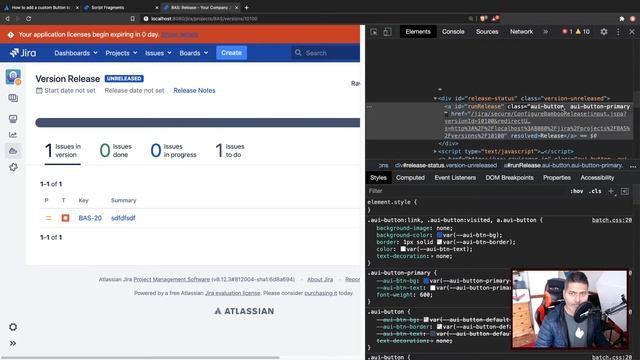Open the Dashboards dropdown menu
The height and width of the screenshot is (360, 640).
click(76, 53)
